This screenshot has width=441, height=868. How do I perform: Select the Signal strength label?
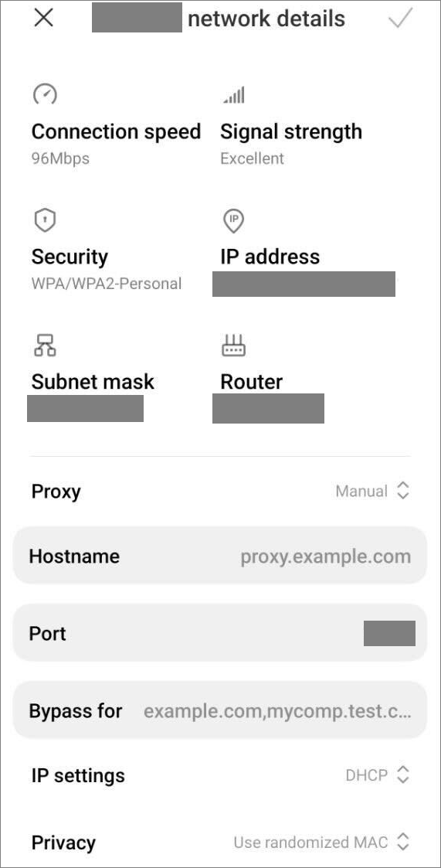[x=291, y=131]
